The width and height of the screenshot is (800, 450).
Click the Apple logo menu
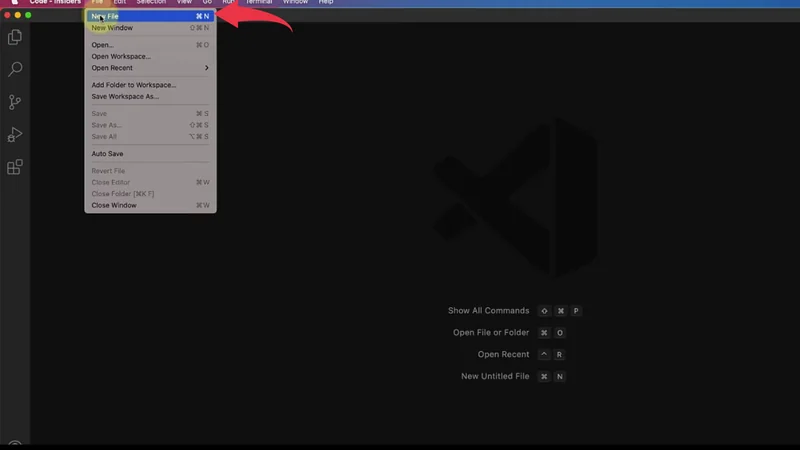tap(14, 2)
